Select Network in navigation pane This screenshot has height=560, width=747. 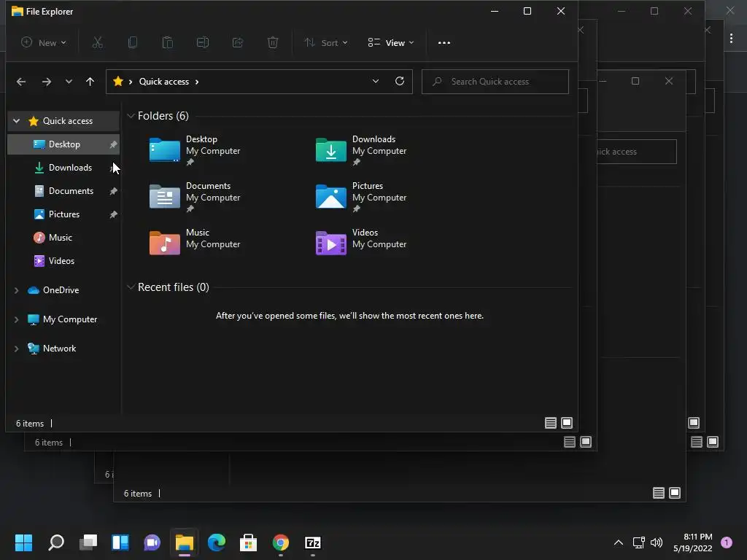63,349
